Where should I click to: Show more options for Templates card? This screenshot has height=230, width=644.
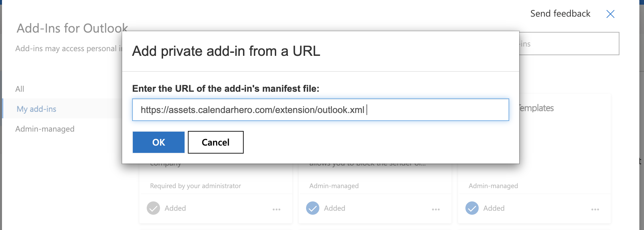595,209
